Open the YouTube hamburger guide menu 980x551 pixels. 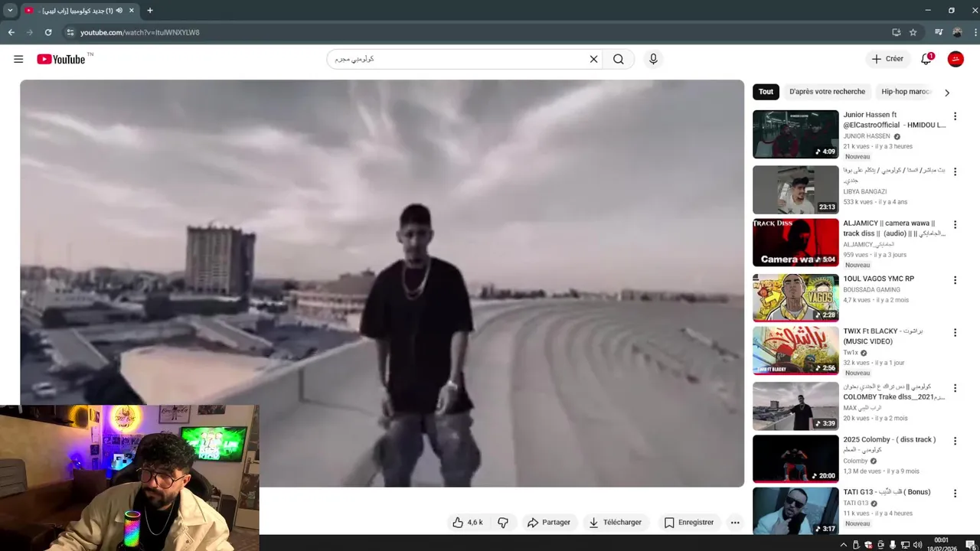coord(18,59)
